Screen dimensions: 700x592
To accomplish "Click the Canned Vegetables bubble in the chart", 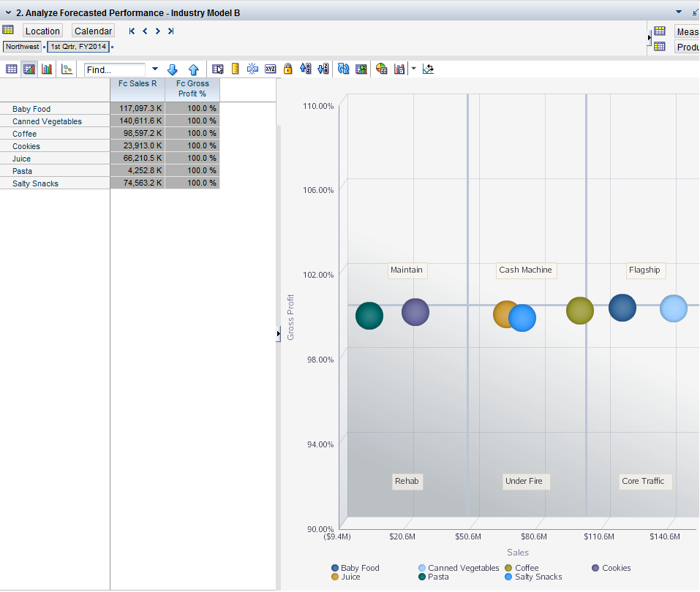I will 674,308.
